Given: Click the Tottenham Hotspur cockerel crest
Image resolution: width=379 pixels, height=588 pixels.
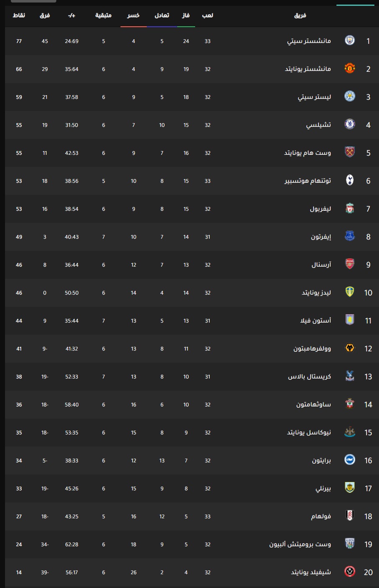Looking at the screenshot, I should tap(350, 180).
